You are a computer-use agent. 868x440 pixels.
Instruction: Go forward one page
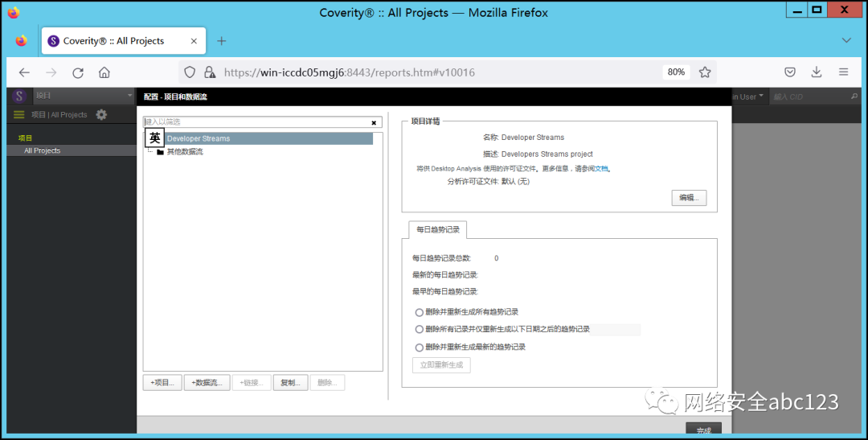51,72
